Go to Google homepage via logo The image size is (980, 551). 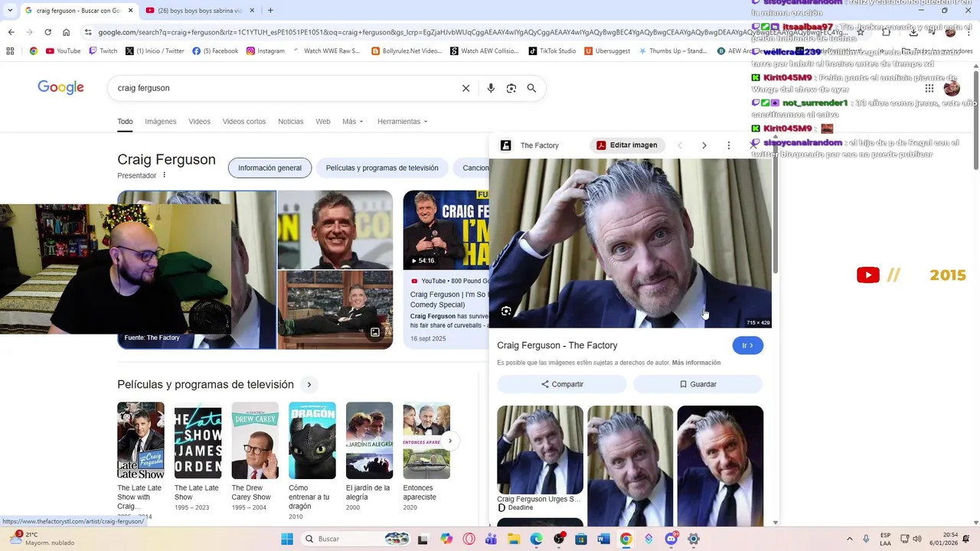pyautogui.click(x=60, y=87)
